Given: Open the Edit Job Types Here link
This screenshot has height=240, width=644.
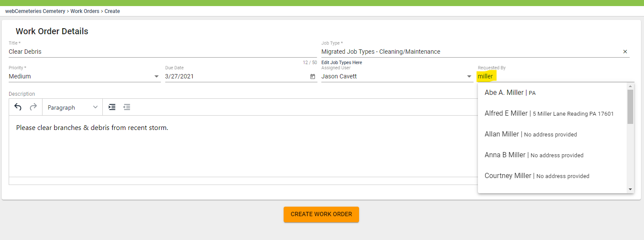Looking at the screenshot, I should (341, 62).
